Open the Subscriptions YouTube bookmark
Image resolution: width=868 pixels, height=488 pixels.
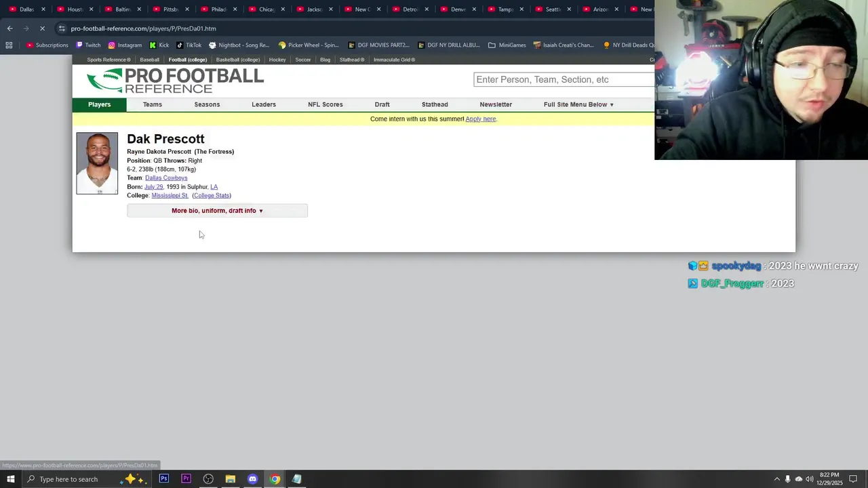coord(47,45)
